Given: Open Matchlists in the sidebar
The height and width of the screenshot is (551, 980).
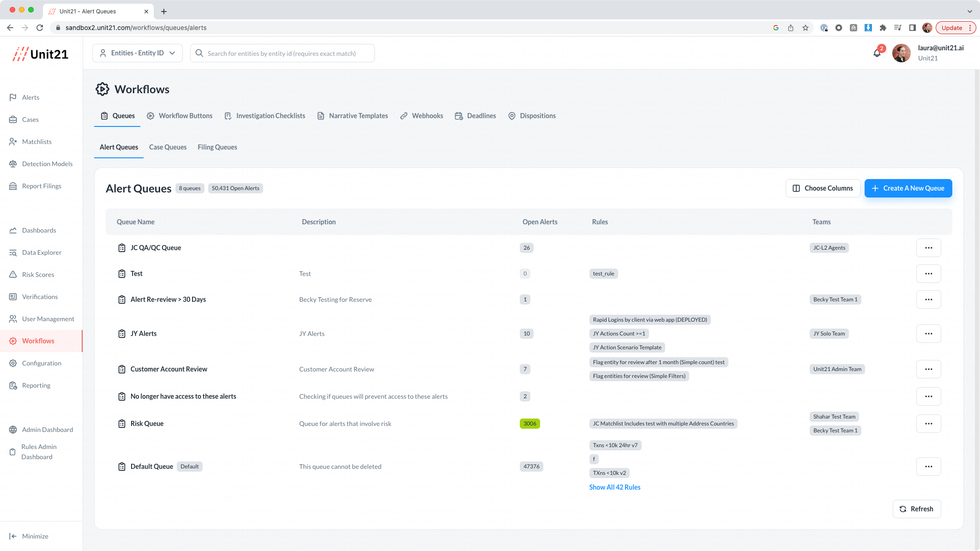Looking at the screenshot, I should point(36,142).
